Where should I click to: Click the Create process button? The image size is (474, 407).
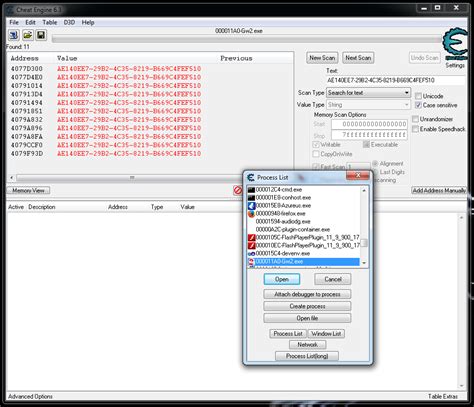tap(307, 306)
